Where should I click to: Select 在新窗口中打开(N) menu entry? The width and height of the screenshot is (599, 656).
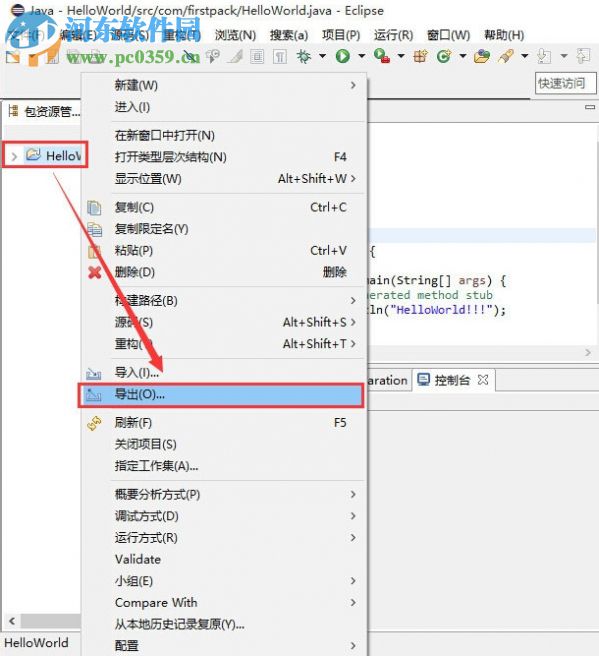tap(224, 135)
